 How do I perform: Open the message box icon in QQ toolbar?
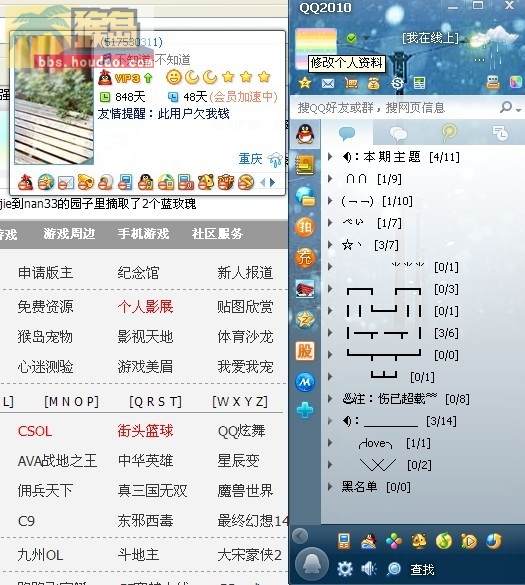tap(493, 82)
